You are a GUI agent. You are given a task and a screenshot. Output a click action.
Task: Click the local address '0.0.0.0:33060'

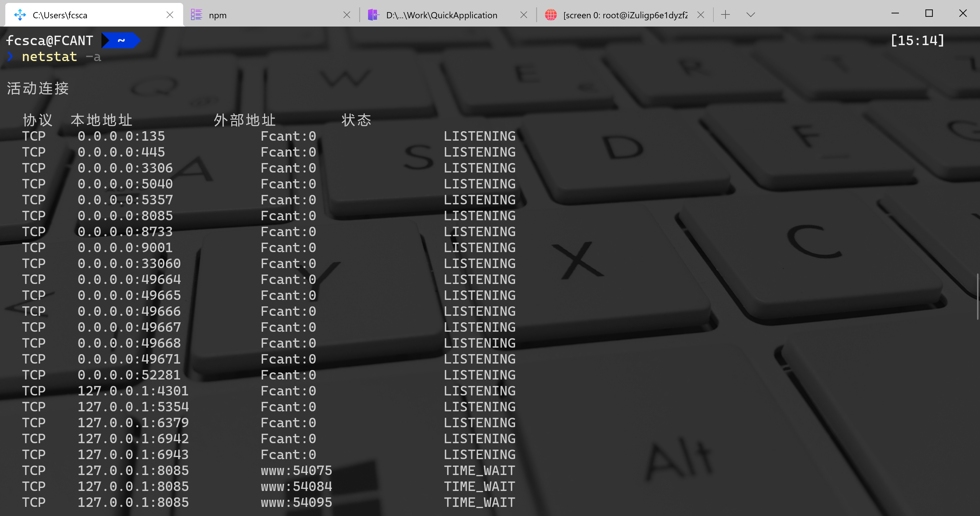point(129,264)
